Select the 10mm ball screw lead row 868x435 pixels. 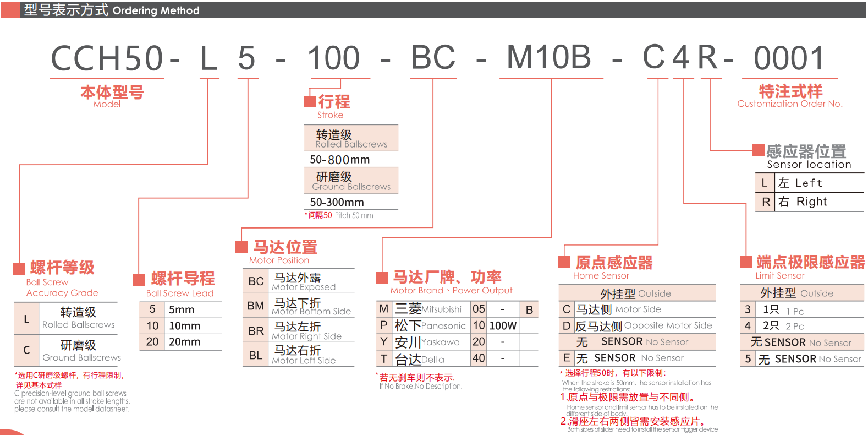pos(180,326)
